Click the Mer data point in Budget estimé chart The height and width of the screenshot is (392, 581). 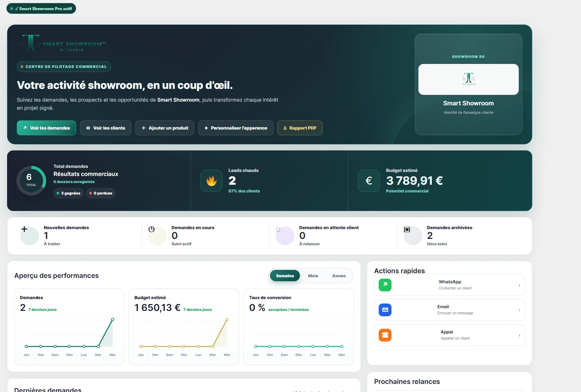tap(227, 319)
